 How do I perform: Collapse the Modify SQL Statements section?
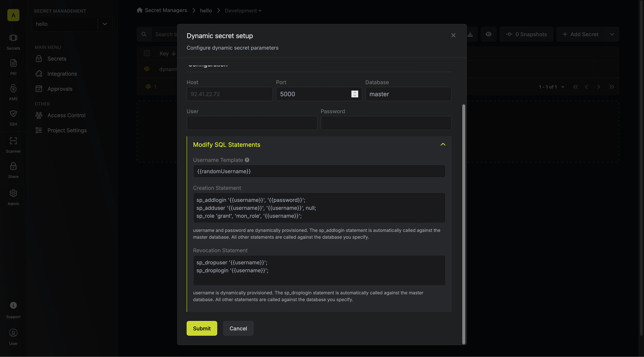443,145
